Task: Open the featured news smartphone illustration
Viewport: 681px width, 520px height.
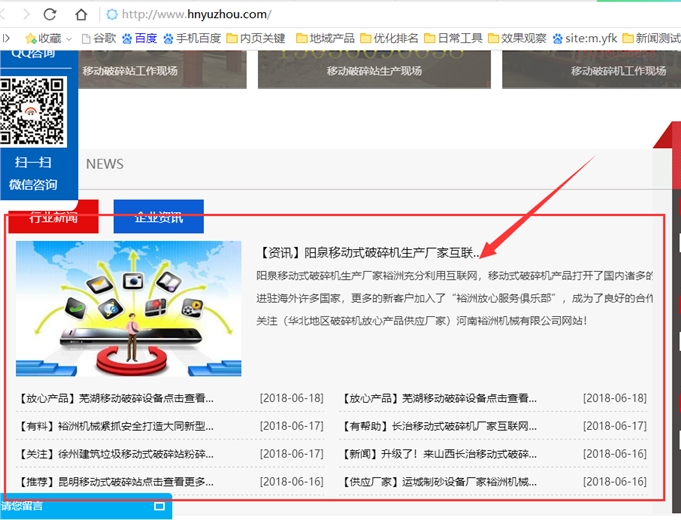Action: pyautogui.click(x=129, y=308)
